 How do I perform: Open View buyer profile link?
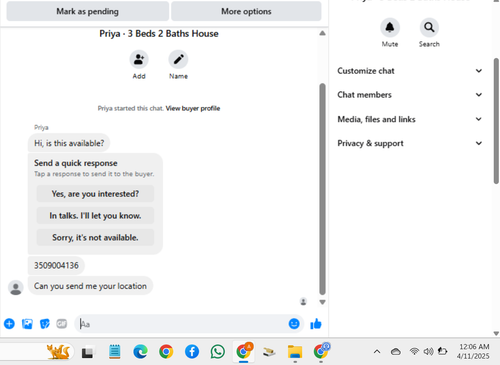point(193,108)
